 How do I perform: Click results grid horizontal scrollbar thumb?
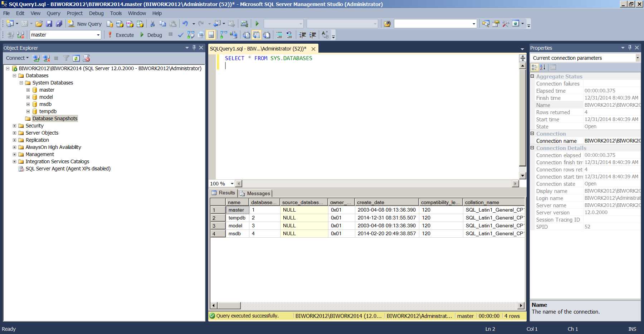tap(229, 305)
